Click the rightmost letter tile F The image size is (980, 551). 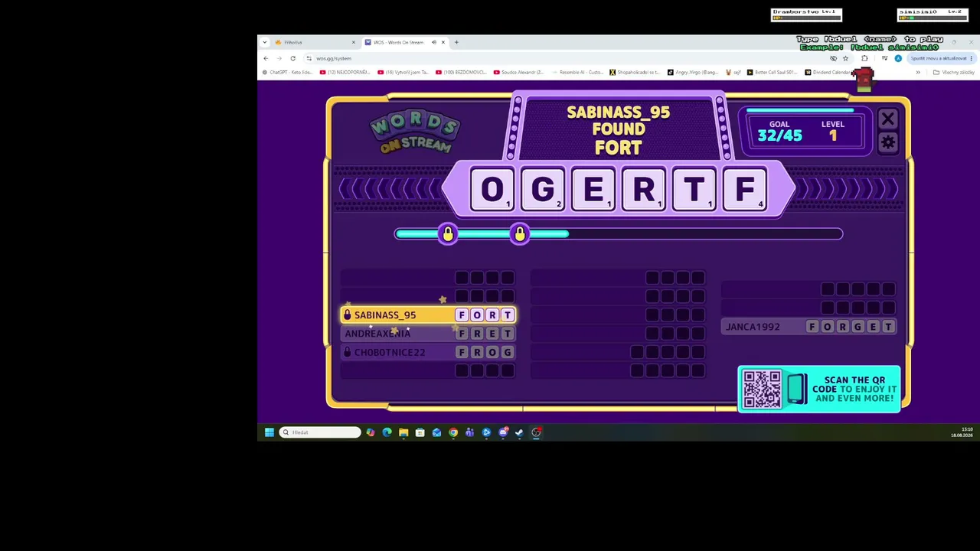[745, 189]
